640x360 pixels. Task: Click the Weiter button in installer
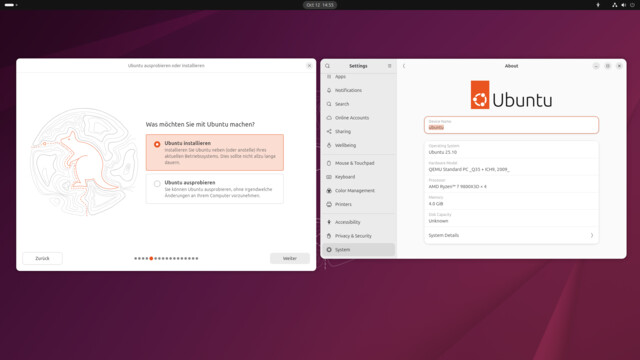pyautogui.click(x=290, y=258)
